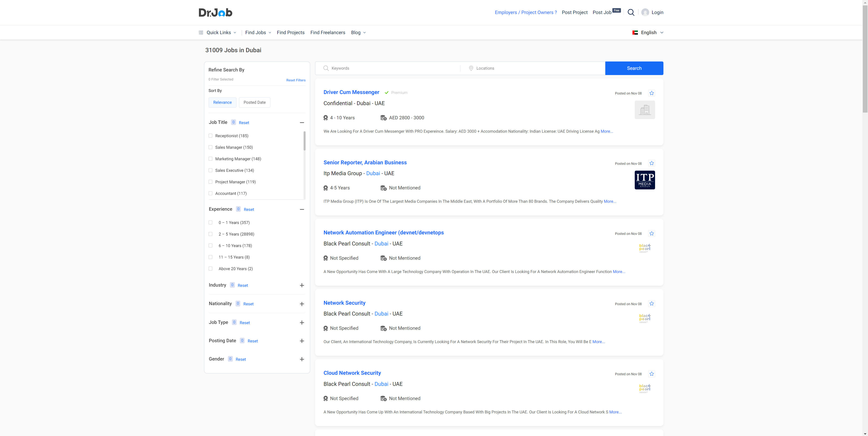Bookmark the Driver Cum Messenger job via its star
The width and height of the screenshot is (868, 436).
pos(651,93)
